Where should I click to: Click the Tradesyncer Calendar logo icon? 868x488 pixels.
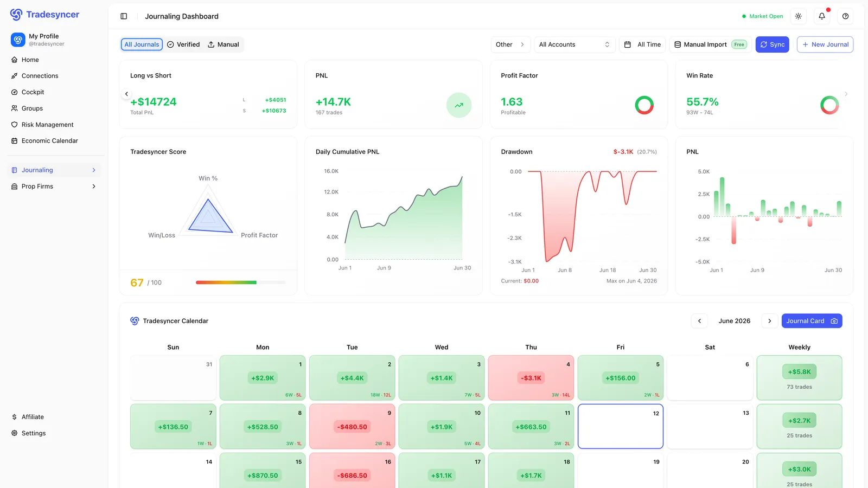(x=135, y=321)
